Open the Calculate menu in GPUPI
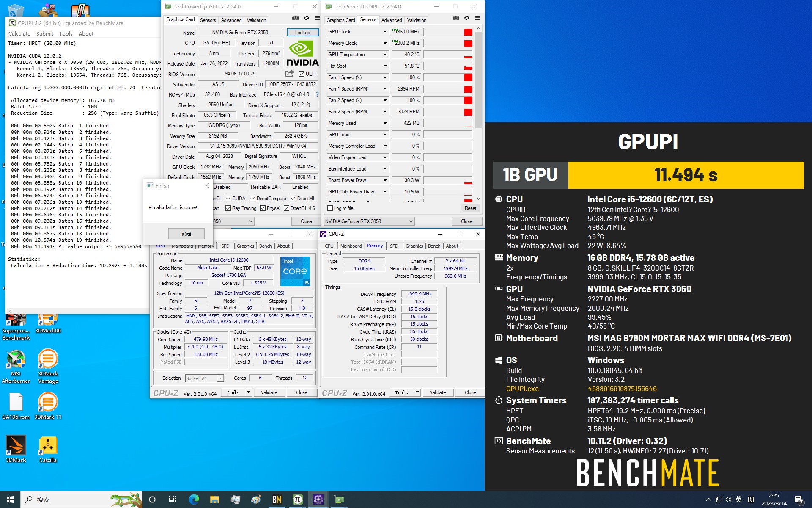The height and width of the screenshot is (508, 812). pos(19,34)
